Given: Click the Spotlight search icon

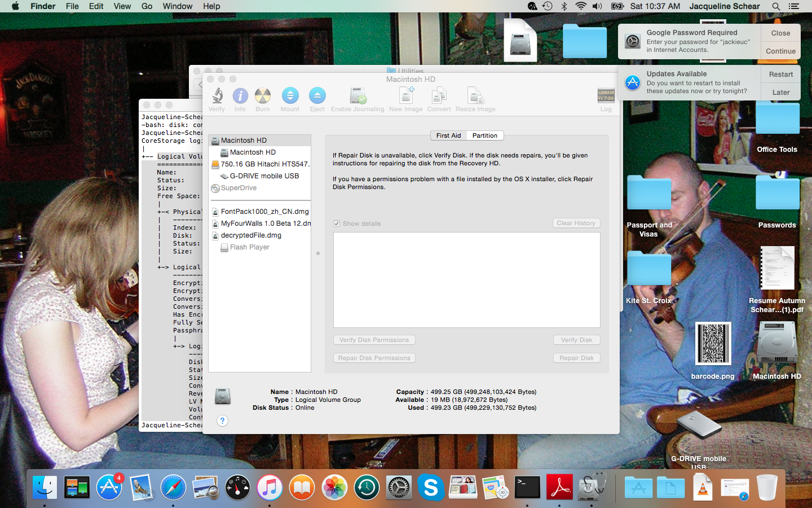Looking at the screenshot, I should tap(776, 6).
